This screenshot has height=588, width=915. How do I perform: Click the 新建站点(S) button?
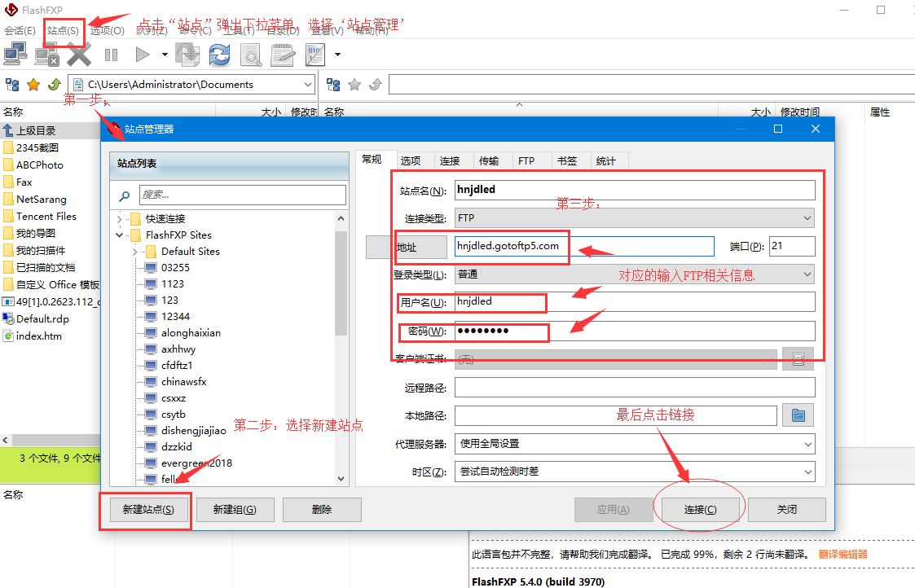click(x=148, y=510)
